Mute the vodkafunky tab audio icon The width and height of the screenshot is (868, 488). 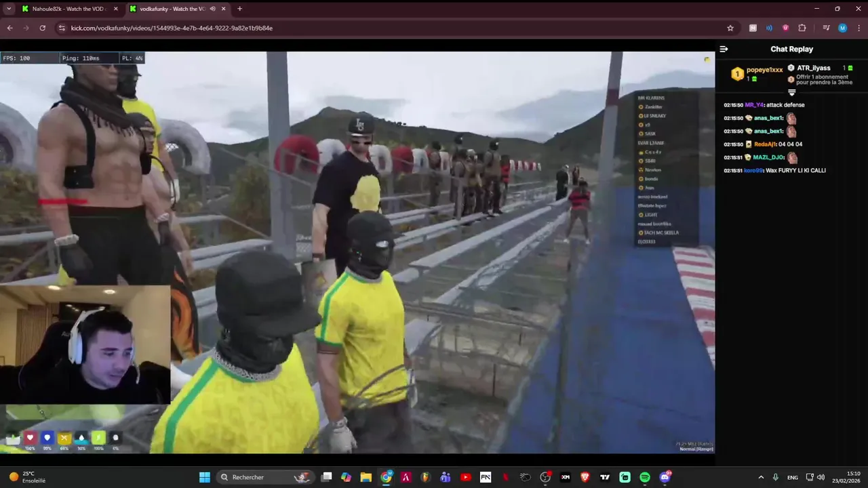(x=212, y=9)
